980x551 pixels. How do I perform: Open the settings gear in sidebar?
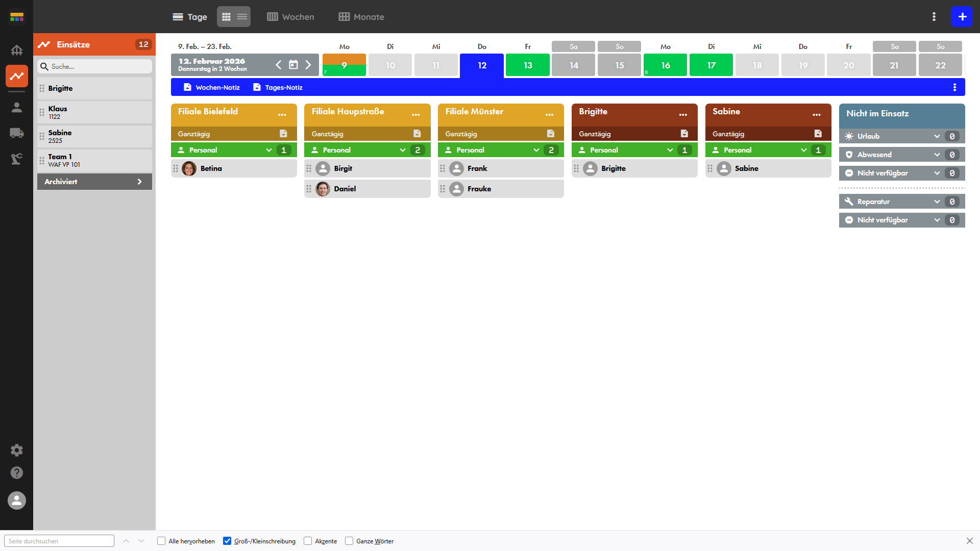tap(16, 450)
